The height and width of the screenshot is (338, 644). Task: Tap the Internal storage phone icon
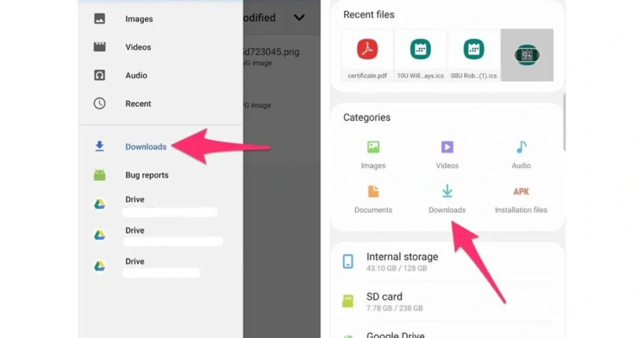pyautogui.click(x=348, y=261)
